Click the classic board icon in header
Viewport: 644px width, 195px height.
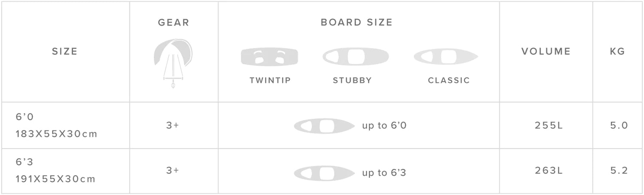click(x=446, y=57)
